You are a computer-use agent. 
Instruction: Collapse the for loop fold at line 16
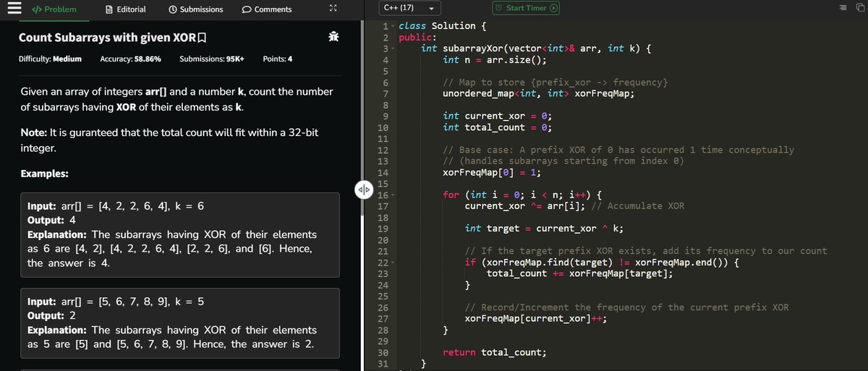click(x=392, y=195)
